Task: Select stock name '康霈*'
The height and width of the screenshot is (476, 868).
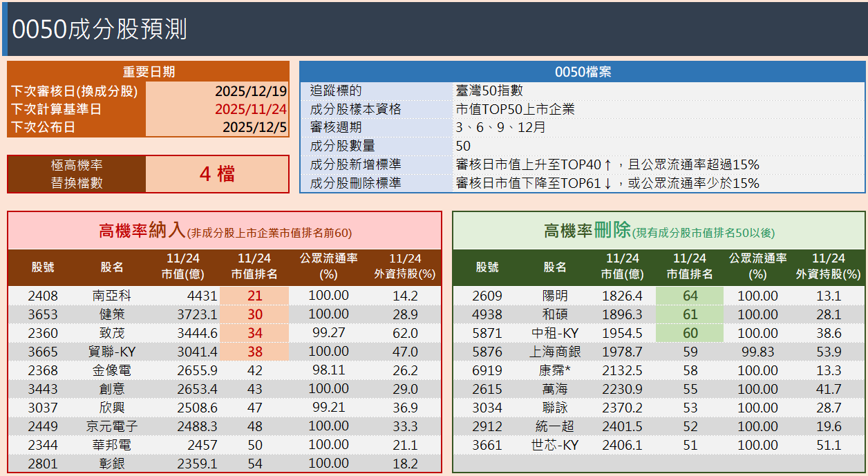Action: [555, 370]
